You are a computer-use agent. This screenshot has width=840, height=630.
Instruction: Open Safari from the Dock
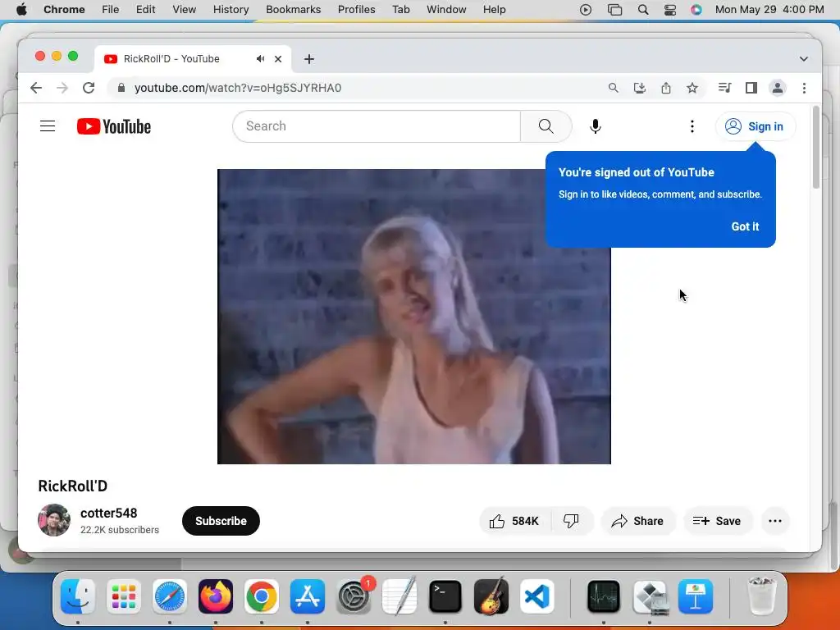[170, 596]
